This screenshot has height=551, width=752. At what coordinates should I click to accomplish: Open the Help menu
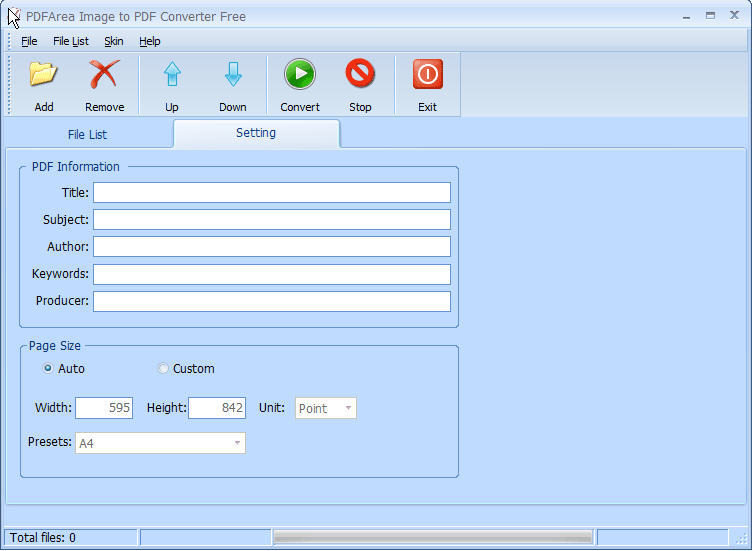coord(150,41)
